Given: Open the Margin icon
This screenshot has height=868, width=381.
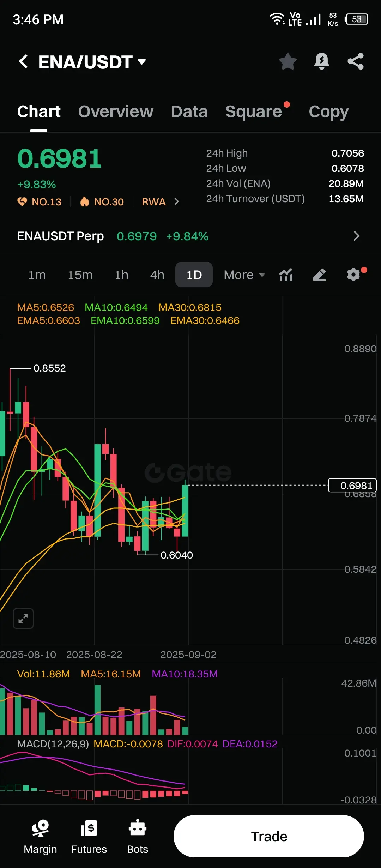Looking at the screenshot, I should (40, 837).
